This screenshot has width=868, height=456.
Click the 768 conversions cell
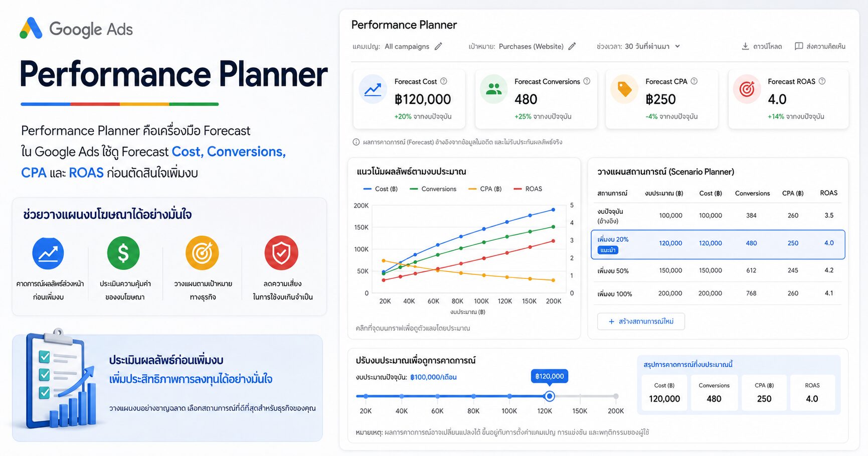point(751,293)
